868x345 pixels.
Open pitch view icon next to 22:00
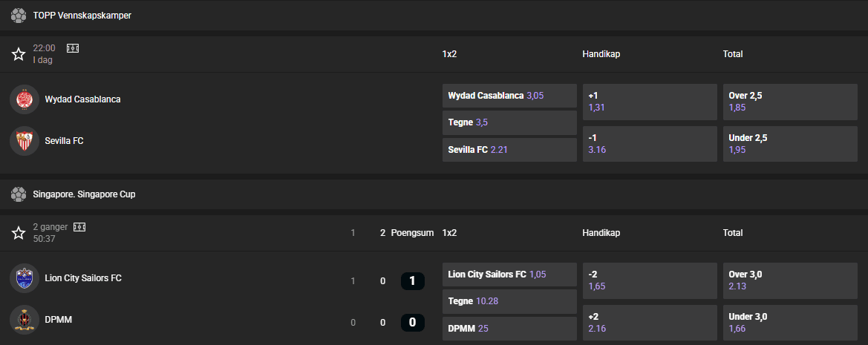pos(73,48)
